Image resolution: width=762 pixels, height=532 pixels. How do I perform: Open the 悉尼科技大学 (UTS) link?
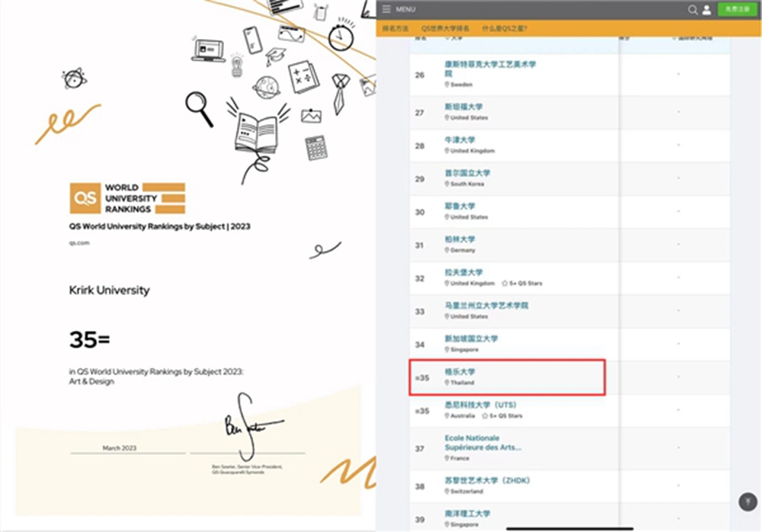tap(480, 405)
